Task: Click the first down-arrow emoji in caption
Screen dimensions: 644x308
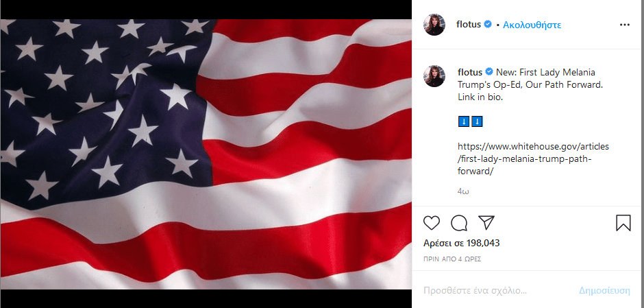Action: click(463, 121)
